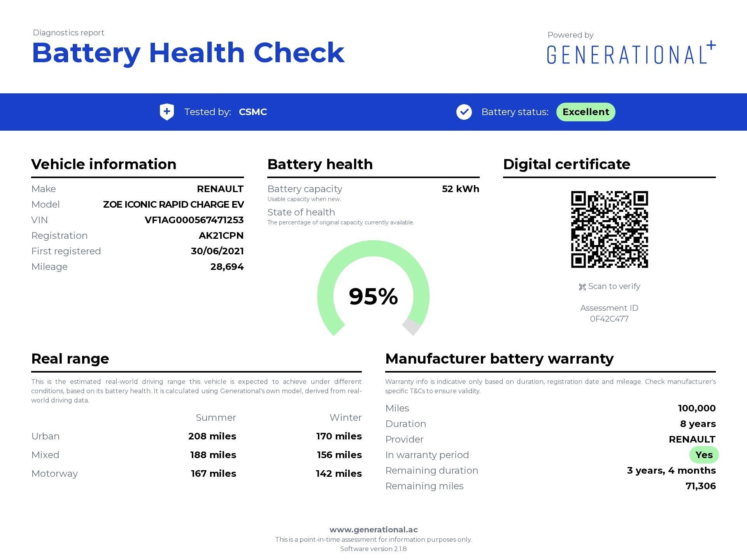
Task: Click the Manufacturer battery warranty heading
Action: pyautogui.click(x=499, y=359)
